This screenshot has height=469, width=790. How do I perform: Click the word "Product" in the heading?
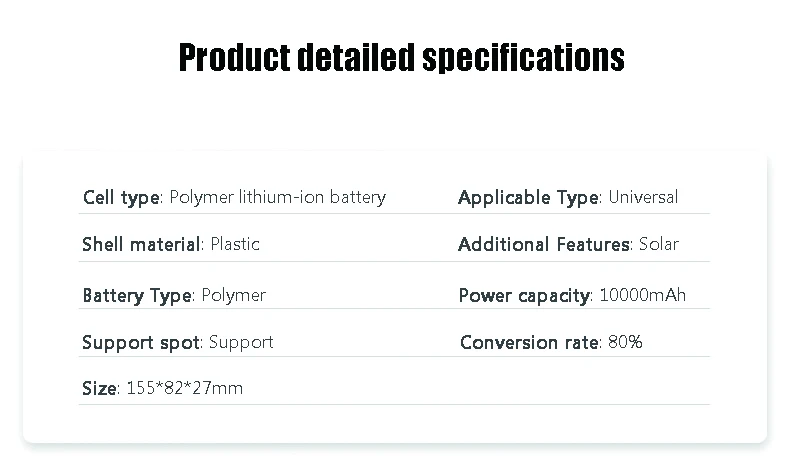pos(234,58)
